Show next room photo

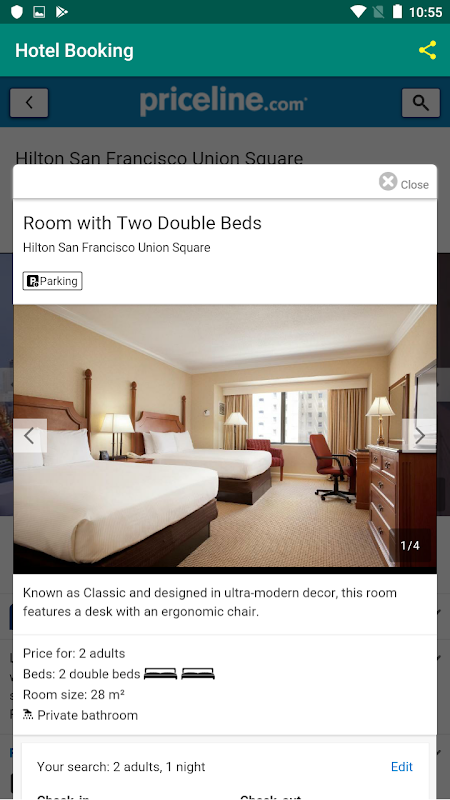click(419, 436)
